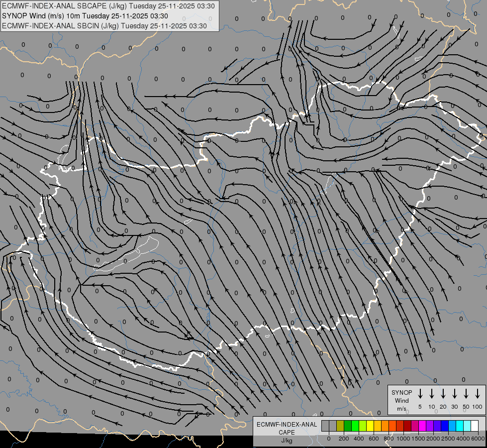Screen dimensions: 487x448
Task: Click the ECMWF-INDEX-ANAL label in color legend
Action: click(x=287, y=425)
